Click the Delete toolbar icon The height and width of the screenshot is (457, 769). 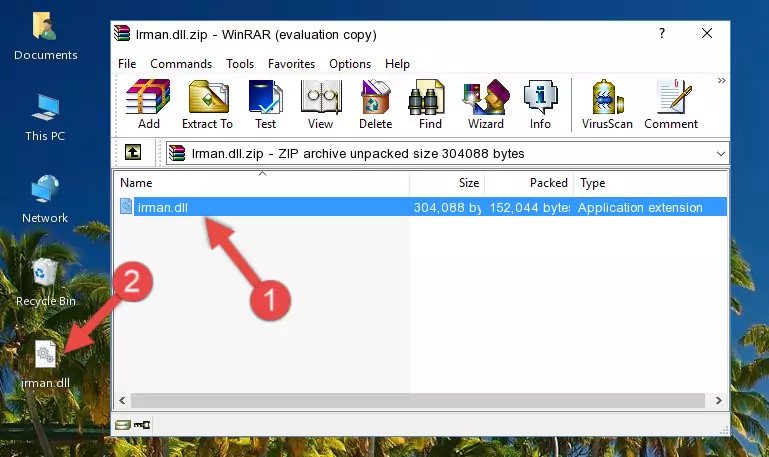click(x=375, y=104)
